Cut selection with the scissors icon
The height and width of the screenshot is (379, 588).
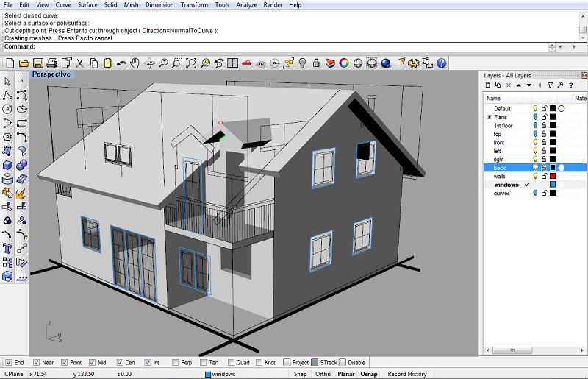click(x=80, y=63)
